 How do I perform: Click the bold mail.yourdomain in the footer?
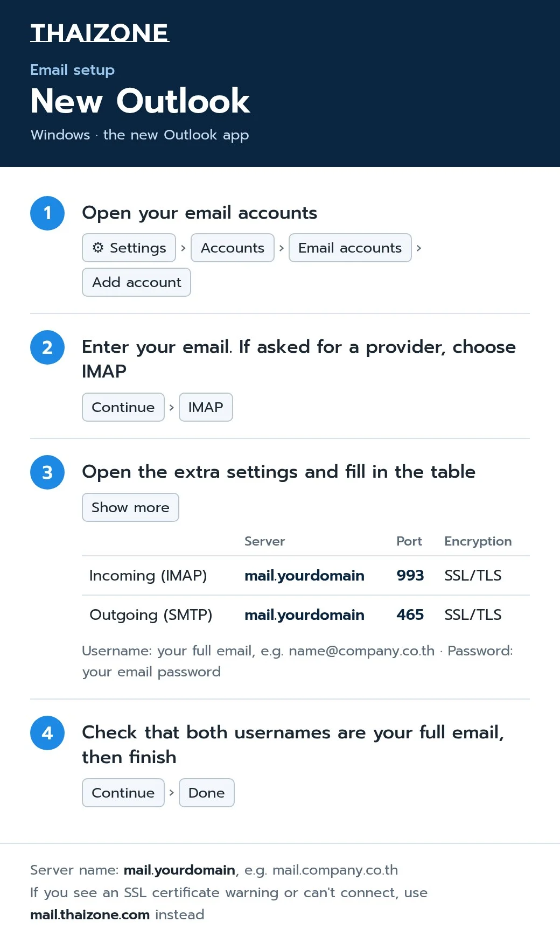[x=179, y=870]
